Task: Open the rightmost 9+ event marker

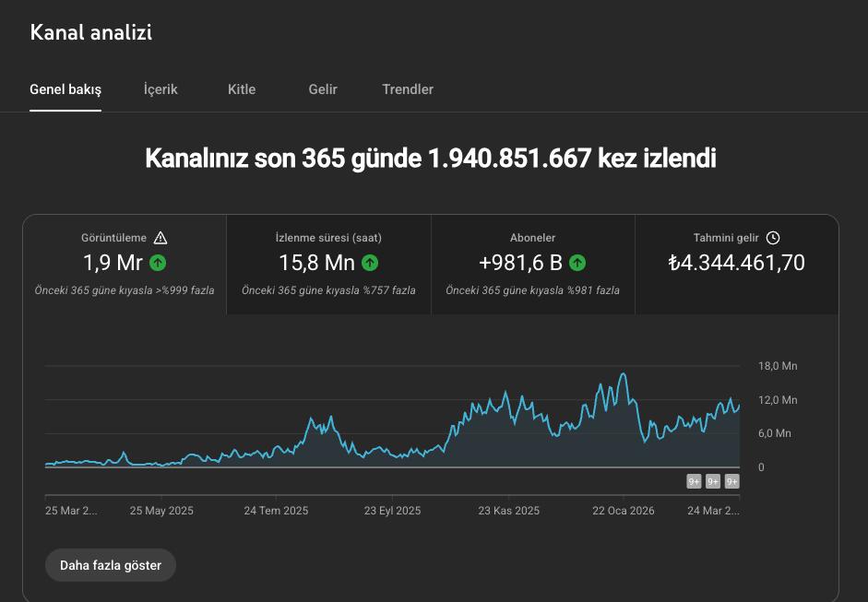Action: 731,480
